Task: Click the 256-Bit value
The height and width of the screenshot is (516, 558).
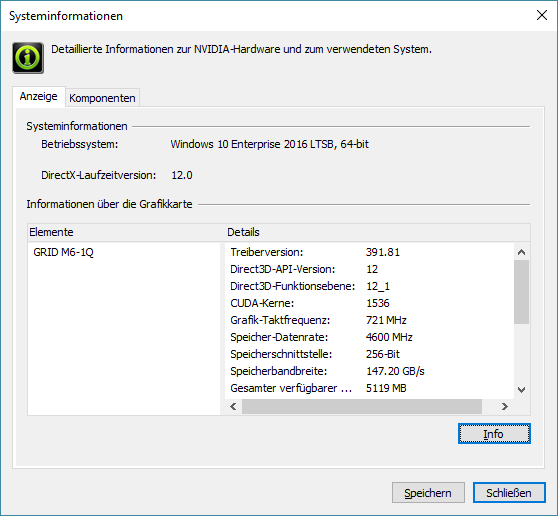Action: (383, 354)
